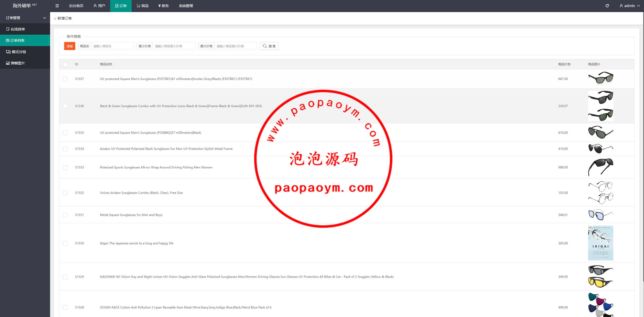
Task: Open face masks image for 31328
Action: pos(600,305)
